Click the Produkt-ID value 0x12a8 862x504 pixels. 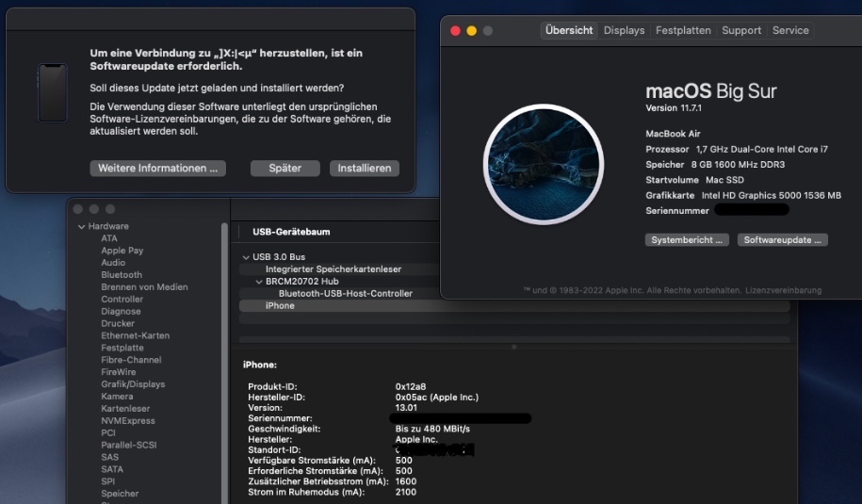[x=411, y=386]
